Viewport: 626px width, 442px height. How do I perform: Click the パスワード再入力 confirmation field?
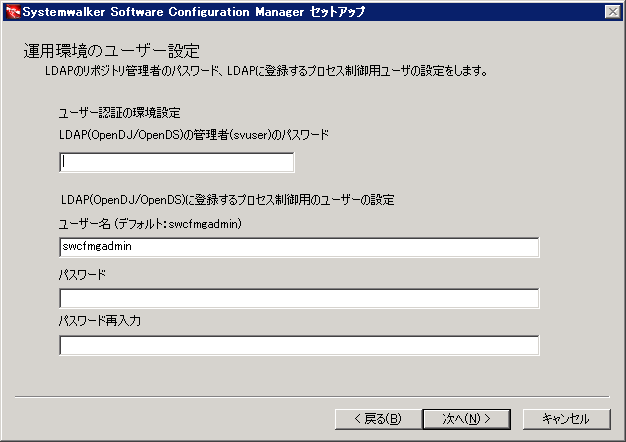click(x=299, y=345)
